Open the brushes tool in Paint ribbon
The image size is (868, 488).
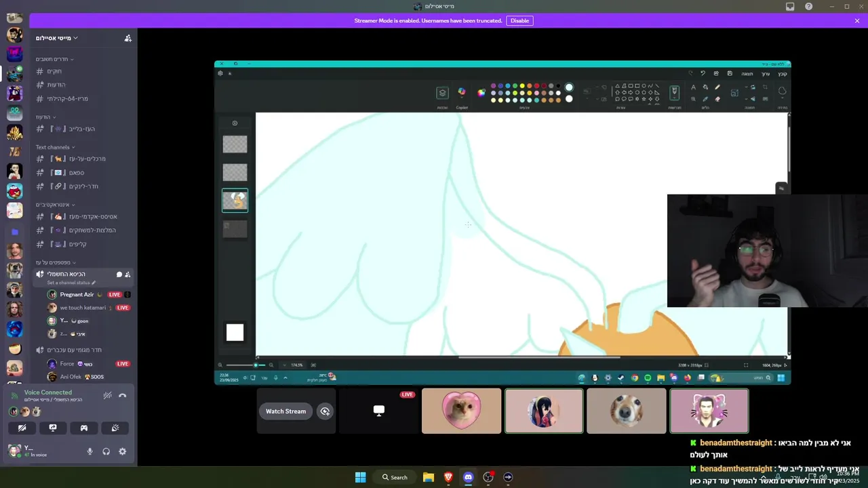click(x=674, y=92)
